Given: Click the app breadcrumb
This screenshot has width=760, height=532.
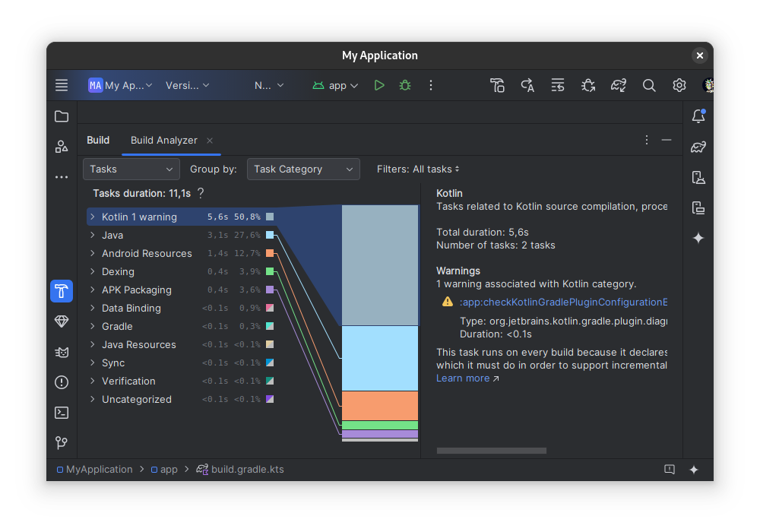Looking at the screenshot, I should pos(164,470).
